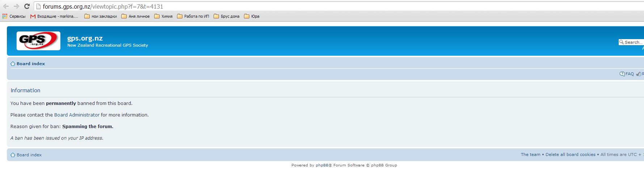The width and height of the screenshot is (644, 182).
Task: Open the Gmail Входящие bookmark
Action: tap(54, 16)
